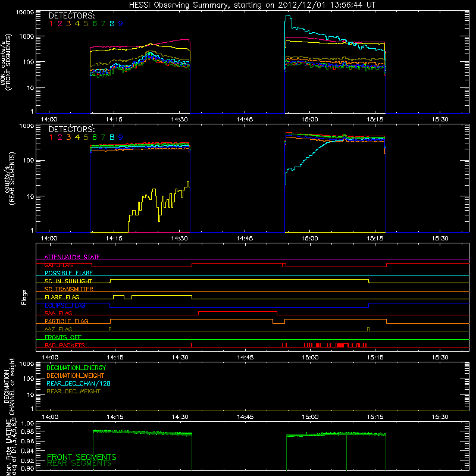Click cyan detector number 8 in front segments legend
Viewport: 476px width, 476px height.
pos(112,24)
